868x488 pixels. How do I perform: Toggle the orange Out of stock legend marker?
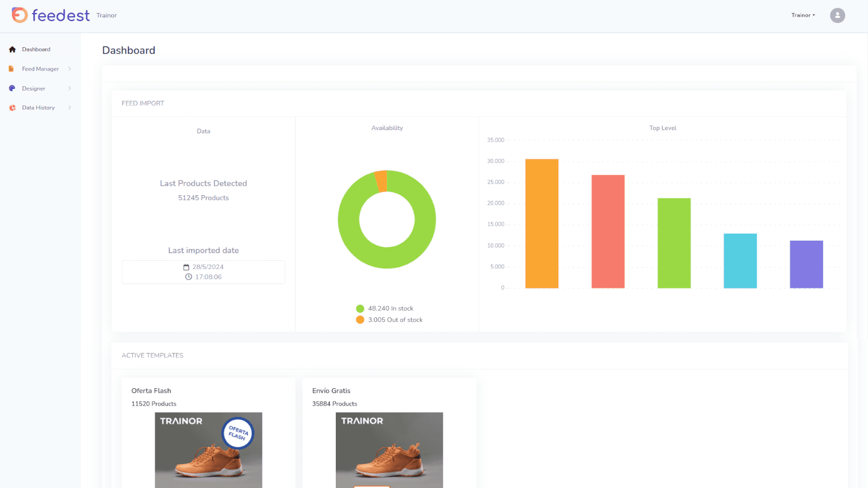pyautogui.click(x=360, y=320)
